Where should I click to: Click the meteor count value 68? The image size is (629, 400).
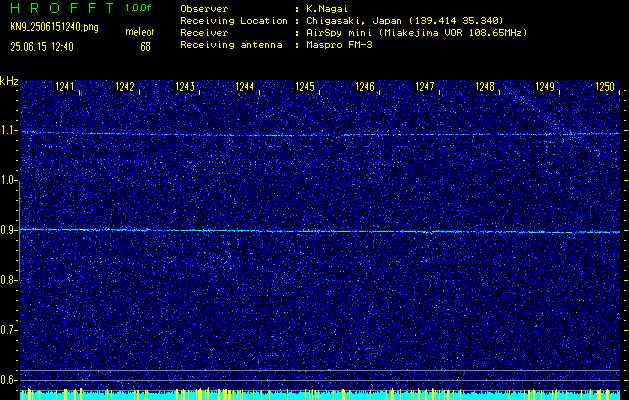click(x=145, y=47)
